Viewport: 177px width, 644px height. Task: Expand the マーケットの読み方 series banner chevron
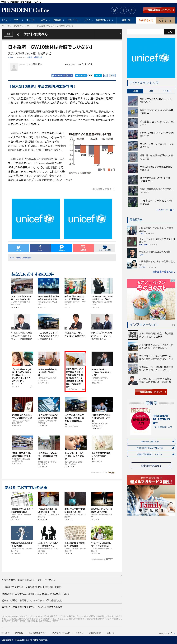121,34
